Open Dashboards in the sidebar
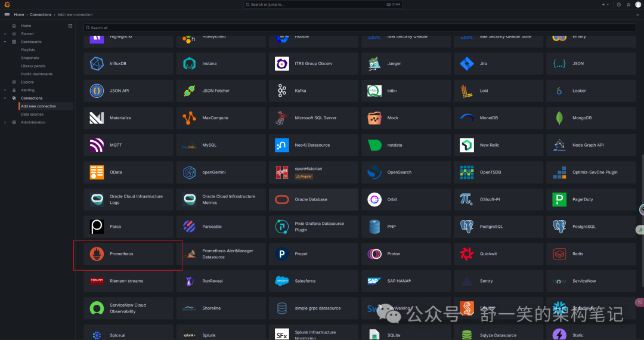This screenshot has height=340, width=644. click(x=31, y=42)
